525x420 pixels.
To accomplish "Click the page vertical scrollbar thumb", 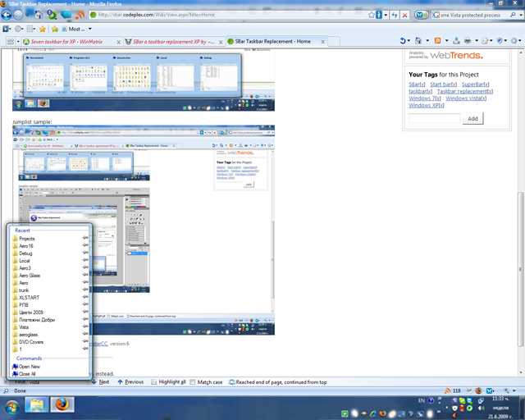I will [x=521, y=270].
